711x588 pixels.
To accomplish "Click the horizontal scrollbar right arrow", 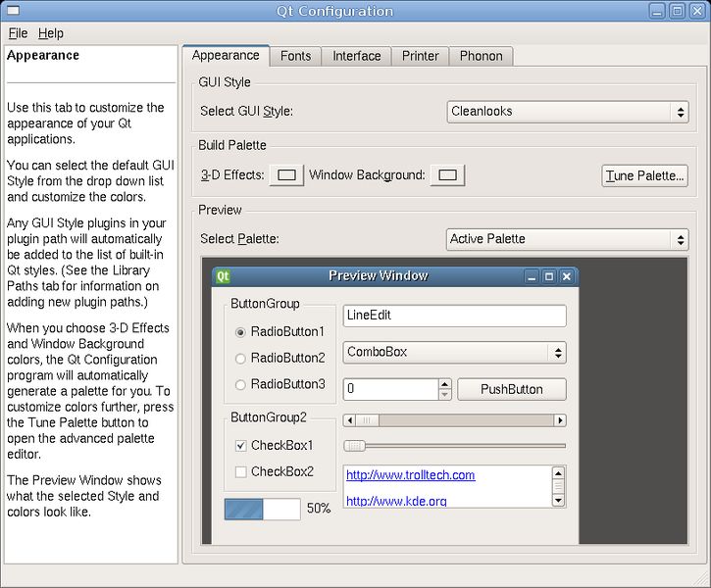I will pyautogui.click(x=560, y=420).
